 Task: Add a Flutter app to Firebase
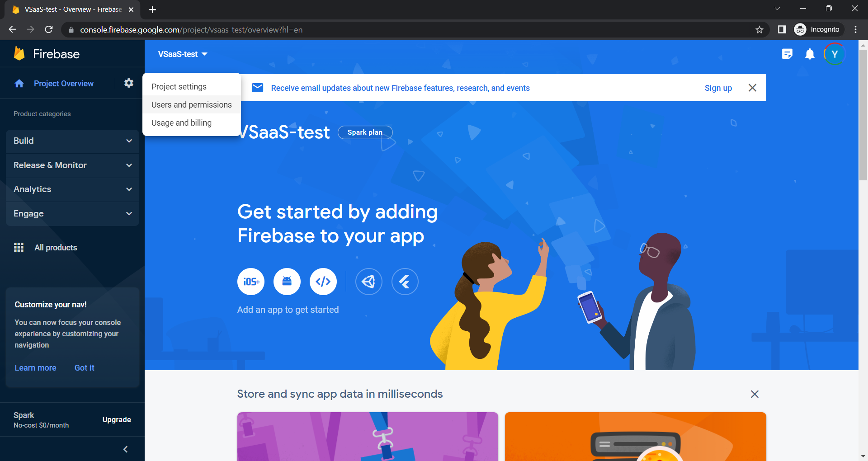pos(405,282)
